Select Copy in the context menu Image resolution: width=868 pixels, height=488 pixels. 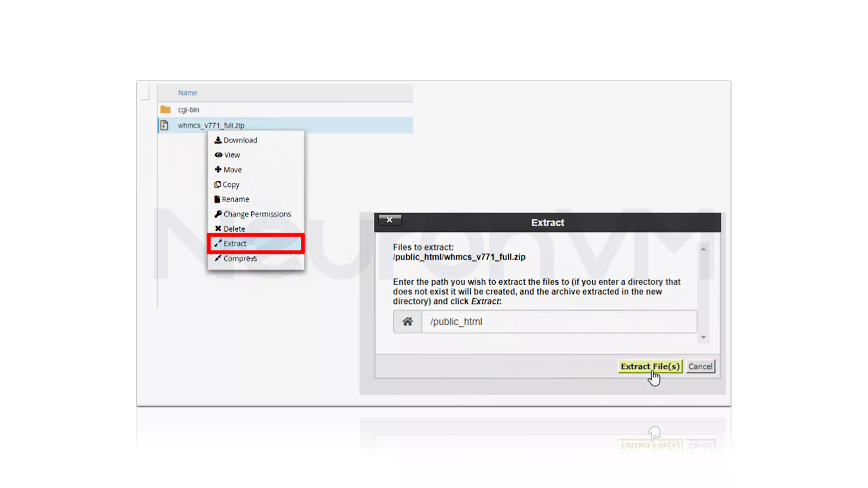point(256,184)
